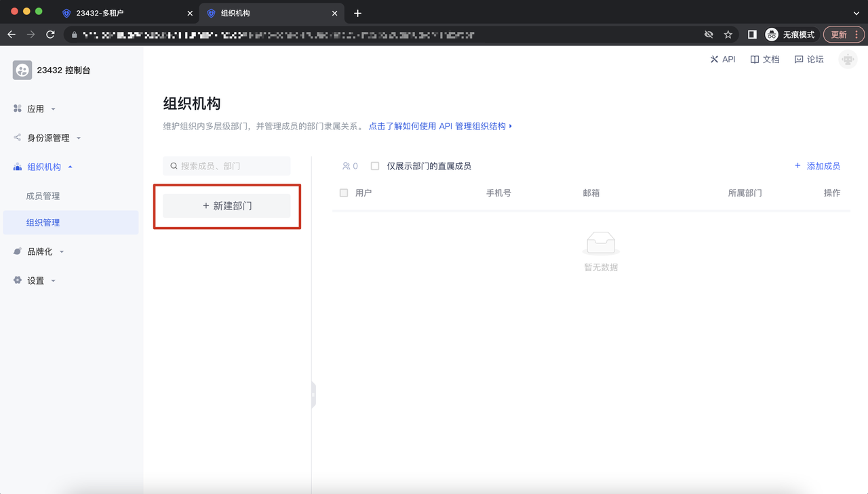Expand the 身份源管理 sidebar menu
This screenshot has width=868, height=494.
47,138
